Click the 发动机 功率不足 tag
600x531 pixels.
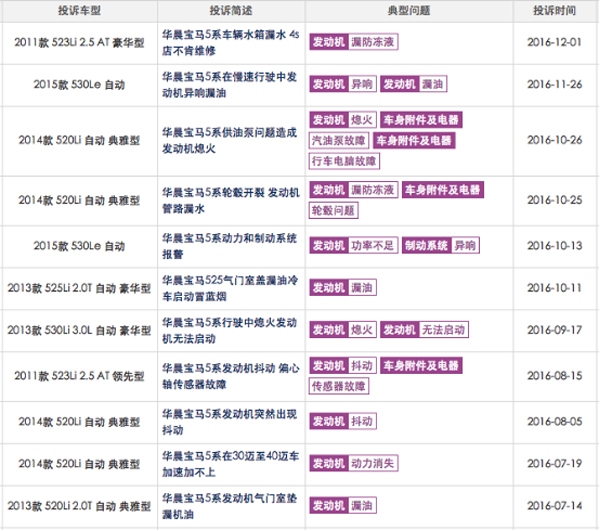(x=354, y=245)
